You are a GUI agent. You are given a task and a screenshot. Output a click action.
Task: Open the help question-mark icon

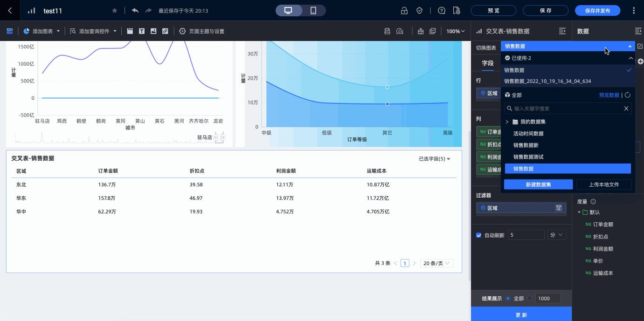tap(442, 10)
